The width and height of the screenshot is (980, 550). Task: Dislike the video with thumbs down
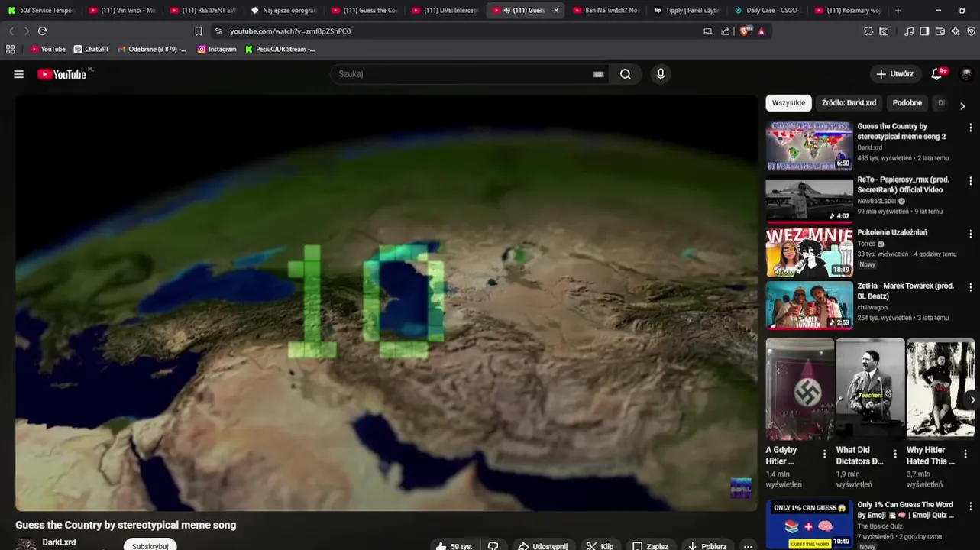tap(493, 546)
